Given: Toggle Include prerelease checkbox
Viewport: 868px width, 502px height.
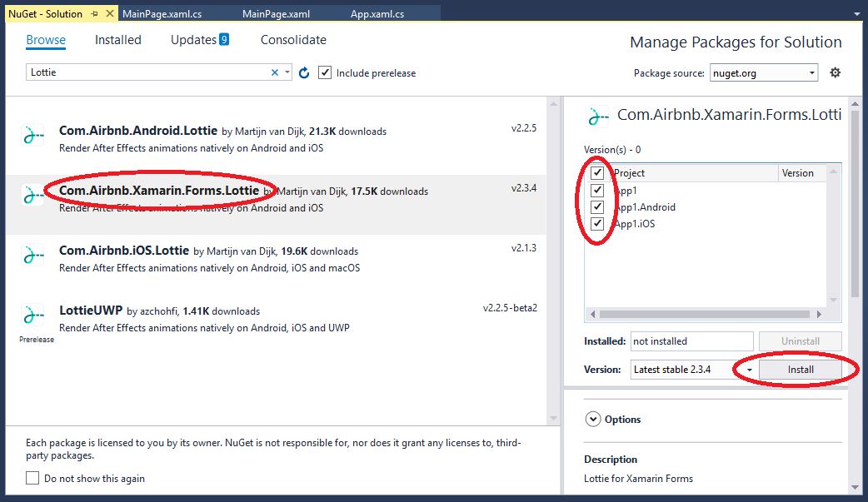Looking at the screenshot, I should 325,72.
